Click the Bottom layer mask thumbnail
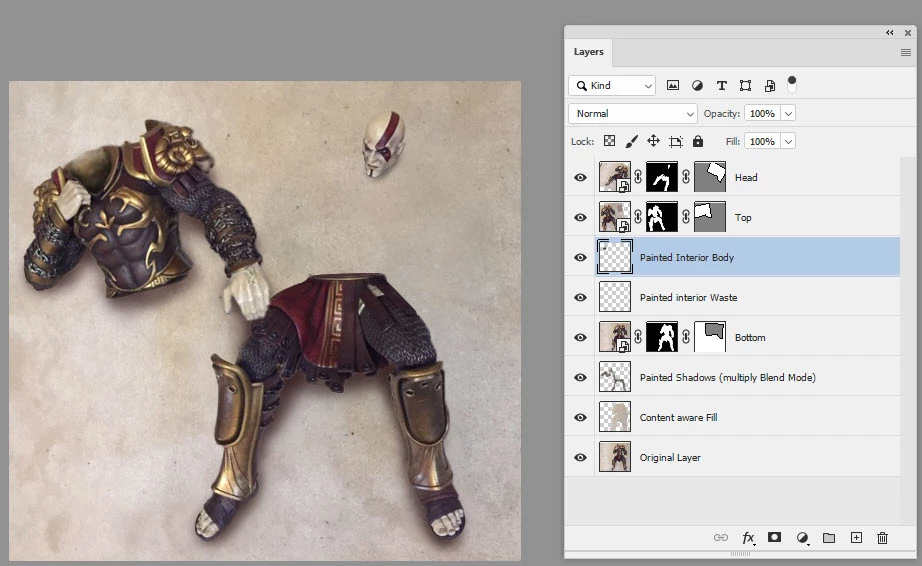The image size is (922, 566). pos(662,338)
